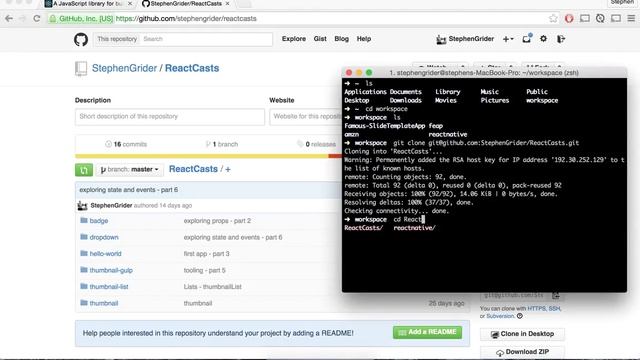Open the thumbnail-list folder

click(x=109, y=287)
